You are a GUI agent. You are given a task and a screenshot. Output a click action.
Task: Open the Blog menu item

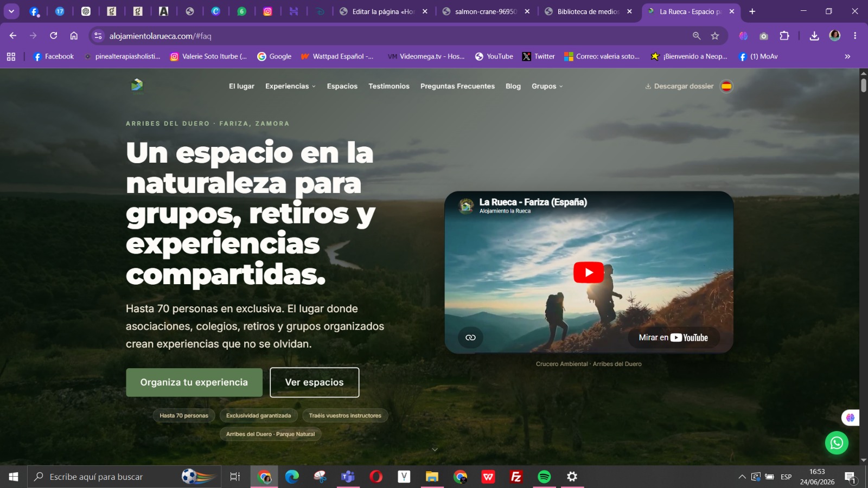coord(513,86)
